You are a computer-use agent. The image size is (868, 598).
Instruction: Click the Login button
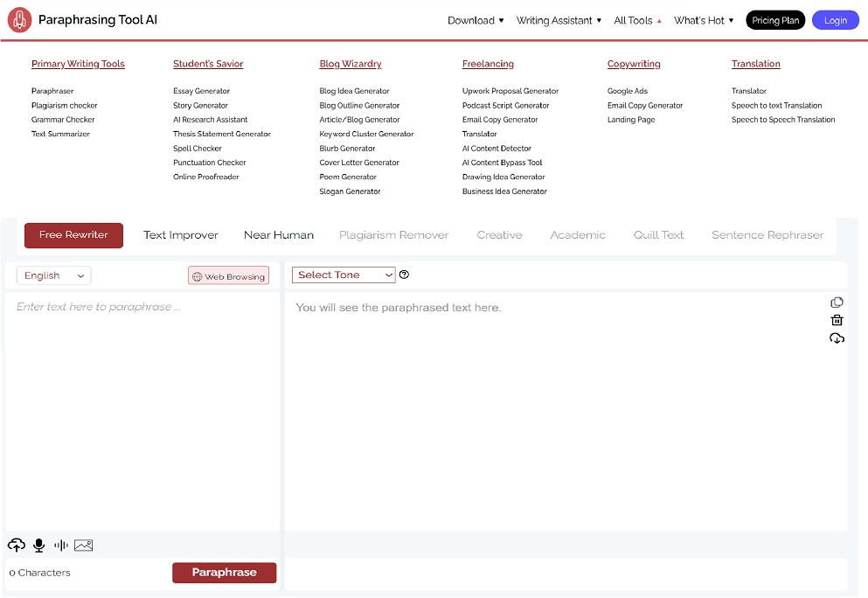click(x=836, y=20)
